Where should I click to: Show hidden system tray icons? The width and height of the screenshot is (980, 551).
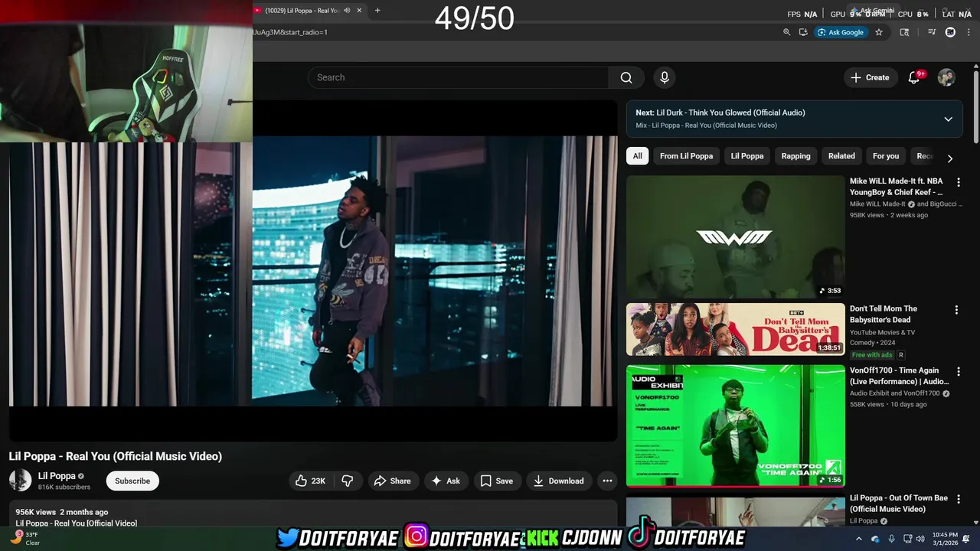[858, 539]
